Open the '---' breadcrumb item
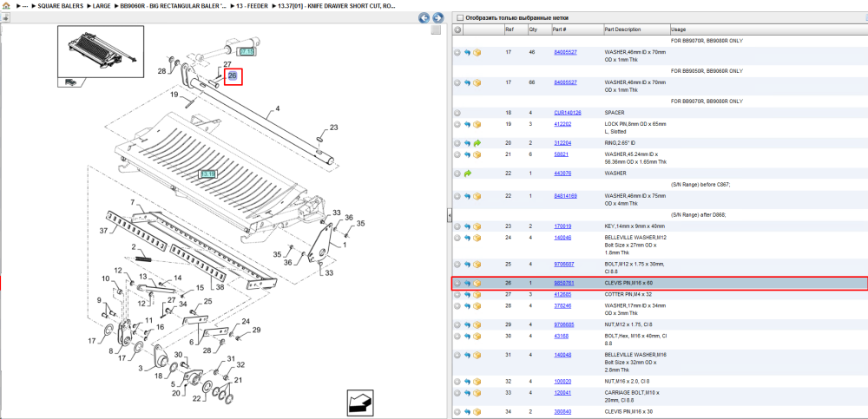The width and height of the screenshot is (868, 419). [25, 5]
